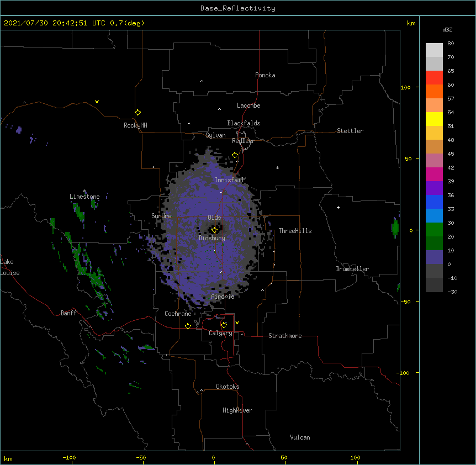Screen dimensions: 476x465
Task: Click the ThreeHills city label
Action: [x=295, y=231]
